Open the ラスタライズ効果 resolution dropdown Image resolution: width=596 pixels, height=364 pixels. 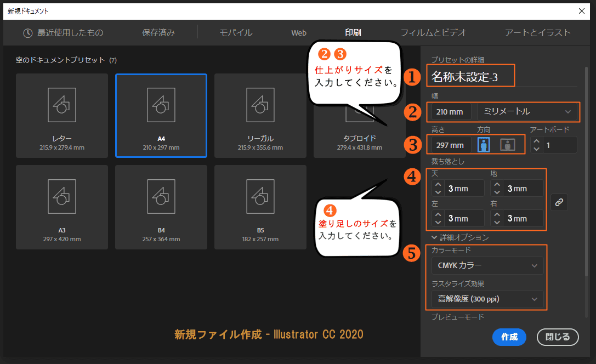[x=487, y=299]
